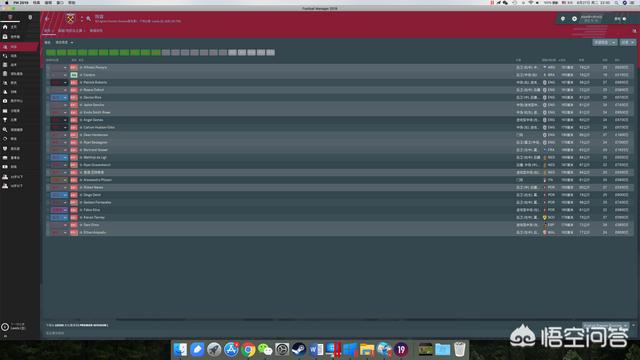Open Steam from the dock
640x360 pixels.
[299, 350]
